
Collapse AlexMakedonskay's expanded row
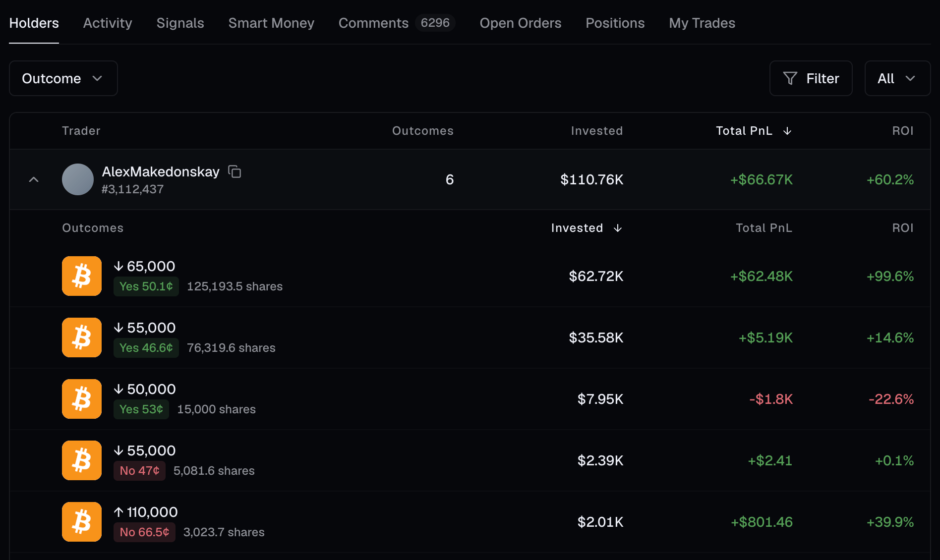point(34,179)
